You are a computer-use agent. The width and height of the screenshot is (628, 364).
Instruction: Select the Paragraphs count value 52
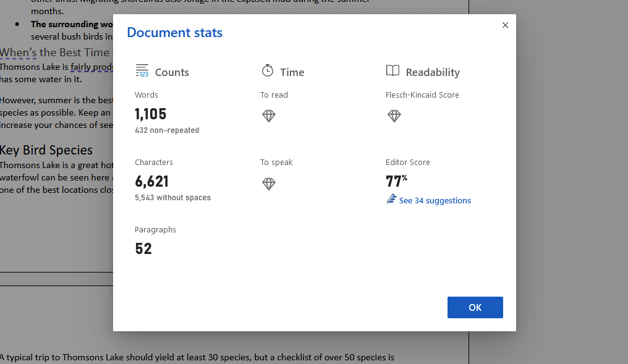(143, 248)
